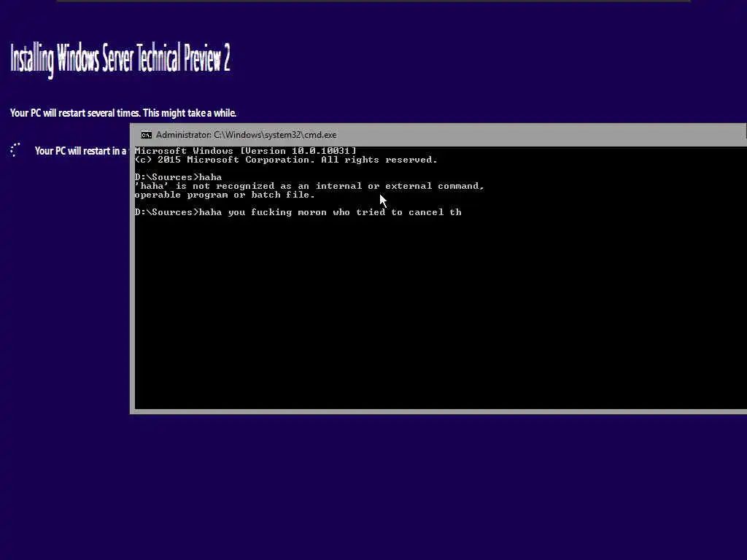The image size is (747, 560).
Task: Click the first 'D:\Sources>haha' prompt line
Action: pyautogui.click(x=178, y=177)
